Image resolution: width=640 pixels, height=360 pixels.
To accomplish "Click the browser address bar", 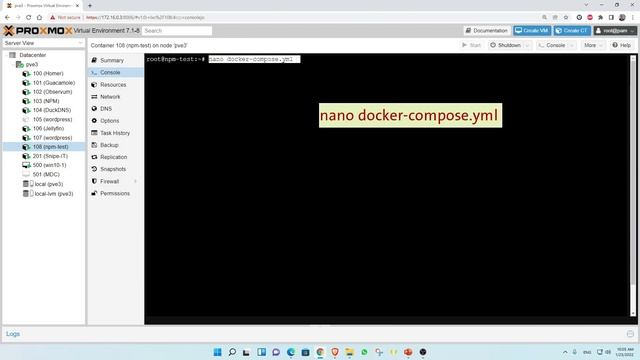I will coord(310,18).
